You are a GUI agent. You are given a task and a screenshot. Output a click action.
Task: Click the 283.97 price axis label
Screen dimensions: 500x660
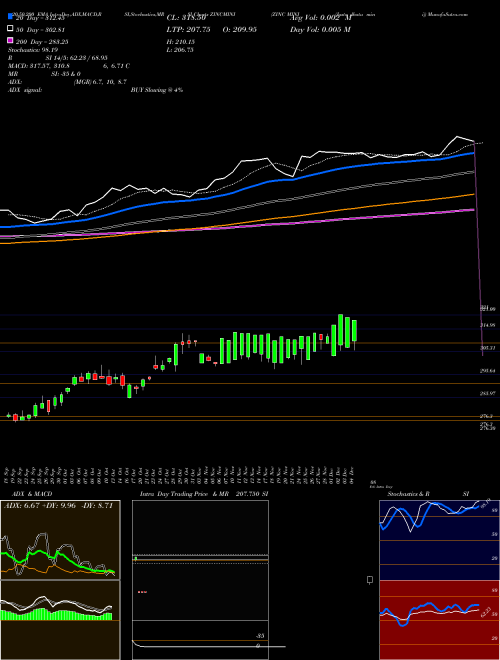click(x=488, y=393)
